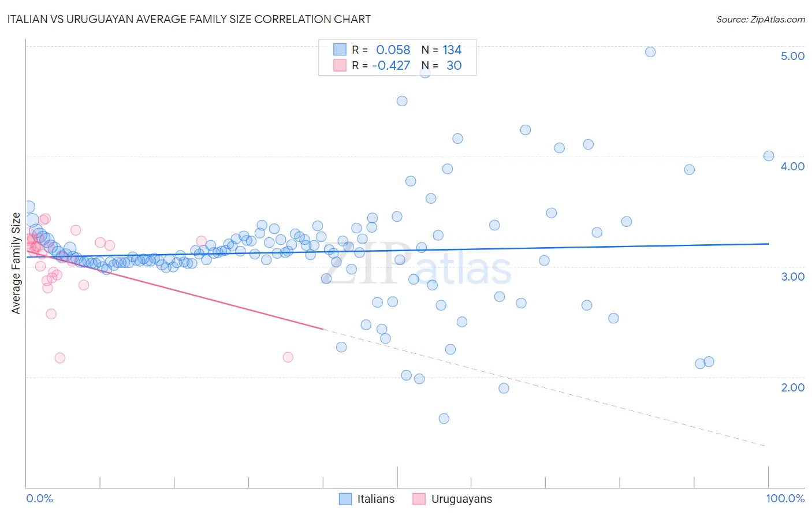This screenshot has width=812, height=515.
Task: Click the blue data point at 4.00 far right
Action: click(x=769, y=156)
